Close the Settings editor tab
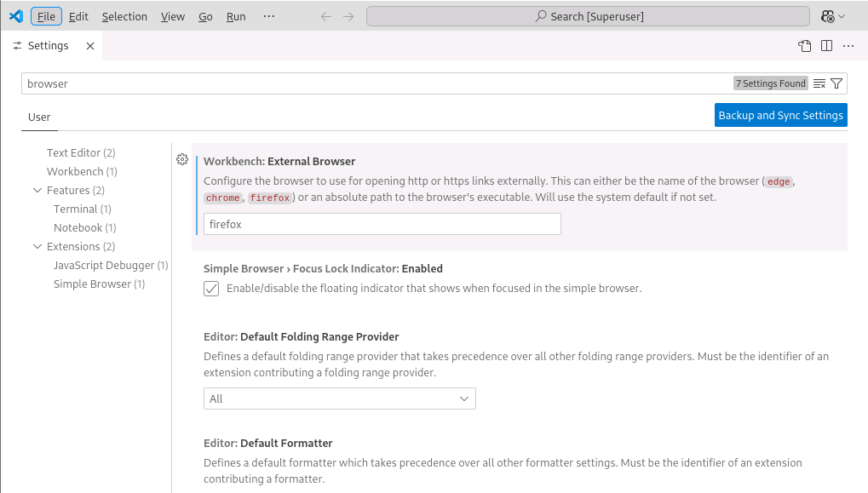Viewport: 868px width, 493px height. tap(90, 46)
